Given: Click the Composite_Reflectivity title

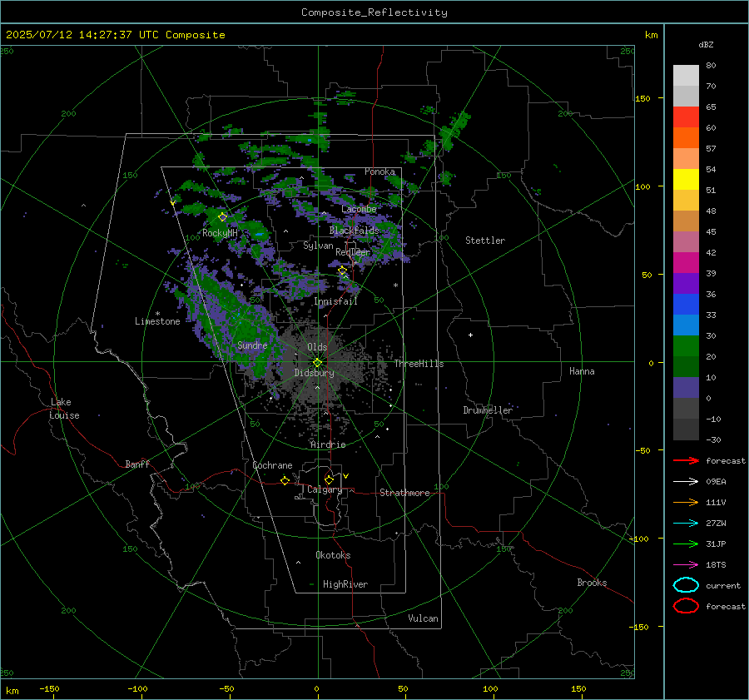Looking at the screenshot, I should point(374,12).
